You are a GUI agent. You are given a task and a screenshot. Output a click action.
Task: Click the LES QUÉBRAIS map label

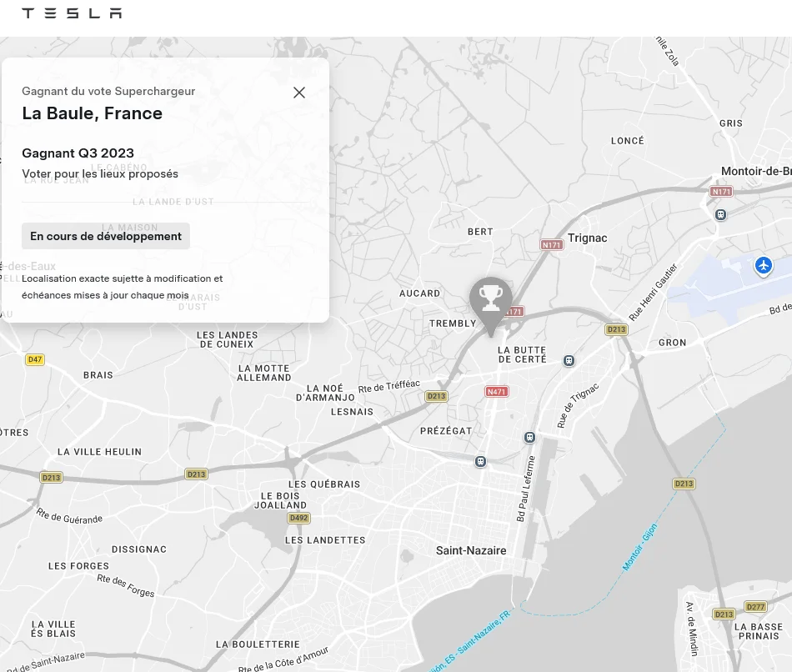pyautogui.click(x=324, y=484)
